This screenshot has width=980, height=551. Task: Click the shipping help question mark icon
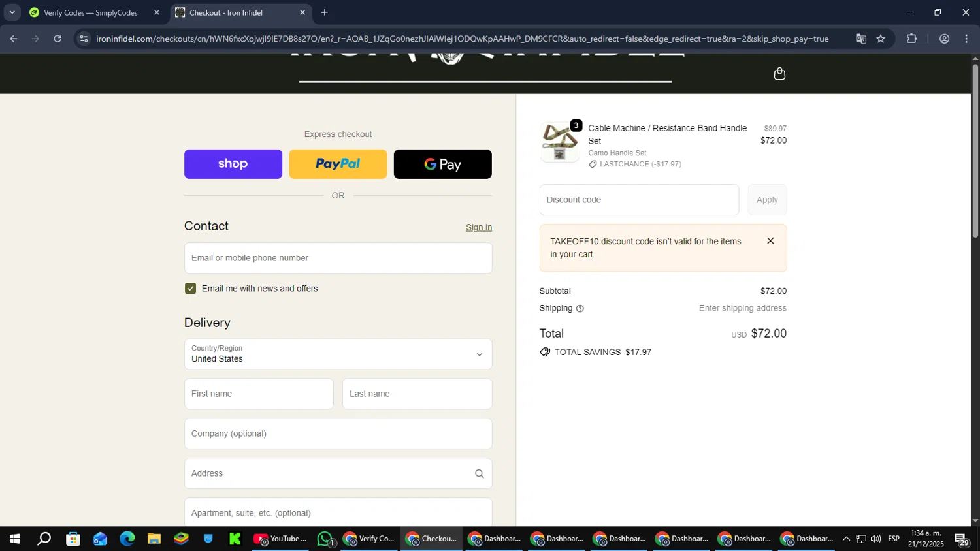coord(580,309)
